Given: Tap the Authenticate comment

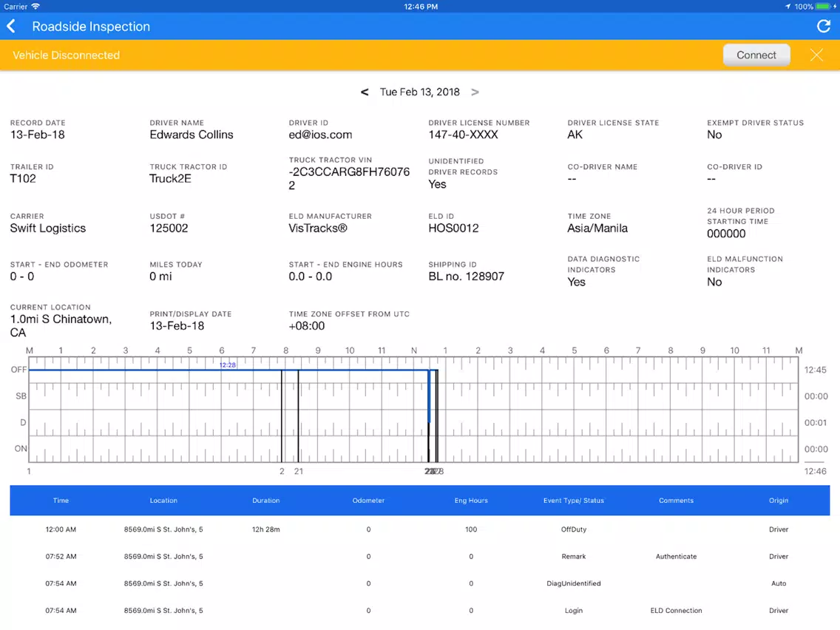Looking at the screenshot, I should [x=676, y=557].
